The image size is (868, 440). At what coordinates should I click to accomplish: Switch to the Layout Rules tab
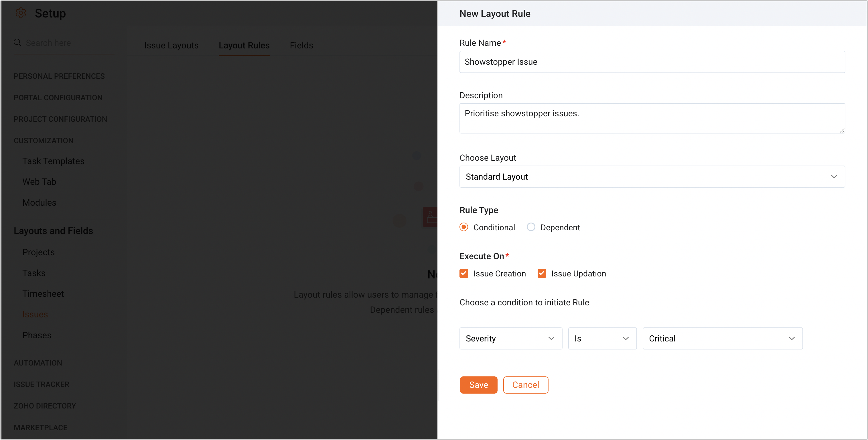pos(244,45)
